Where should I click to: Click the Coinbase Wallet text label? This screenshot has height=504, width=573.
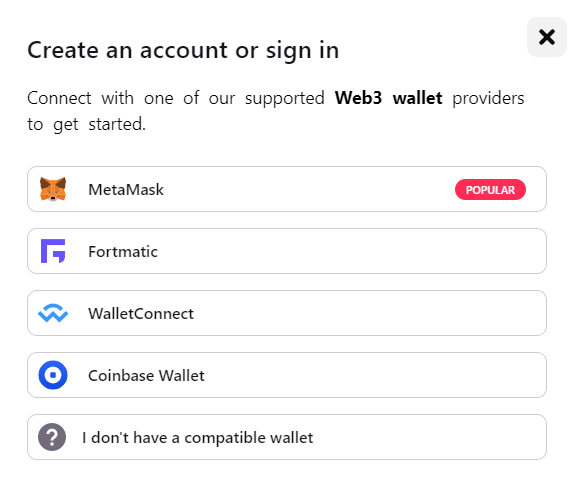(x=147, y=376)
